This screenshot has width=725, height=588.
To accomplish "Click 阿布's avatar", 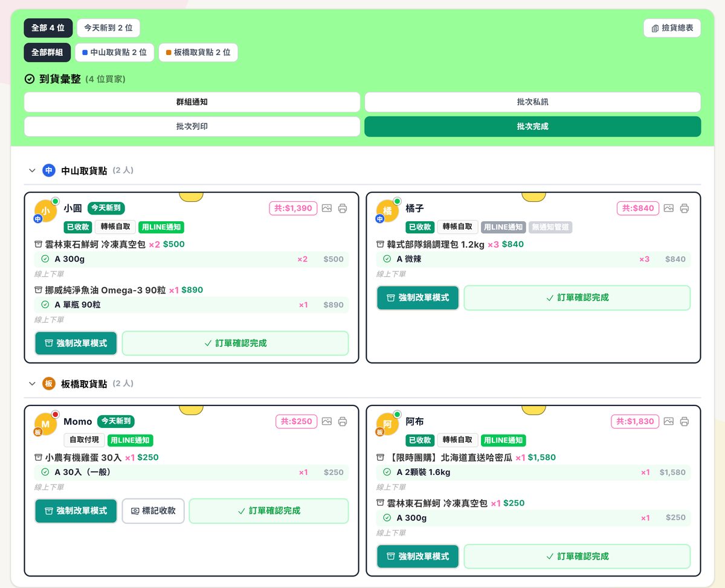I will pos(387,424).
